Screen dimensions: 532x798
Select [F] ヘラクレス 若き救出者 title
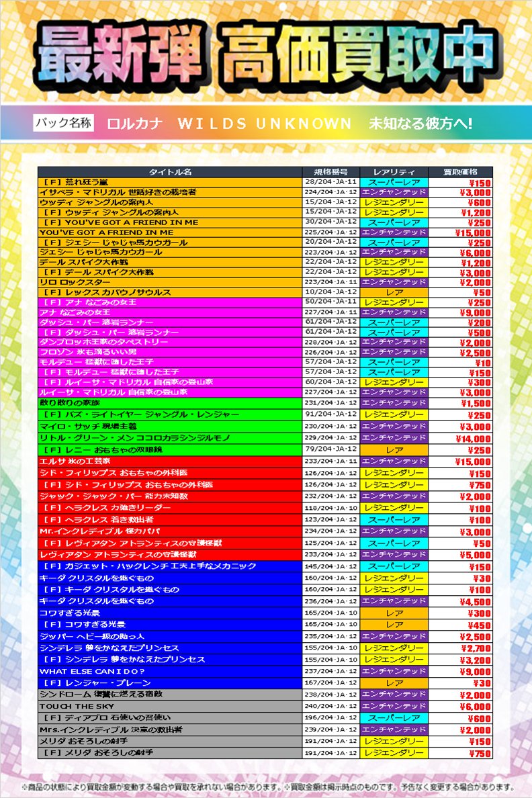click(170, 520)
